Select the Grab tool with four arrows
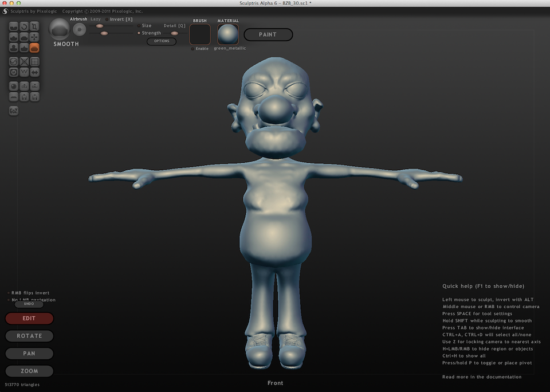The width and height of the screenshot is (550, 392). [34, 37]
